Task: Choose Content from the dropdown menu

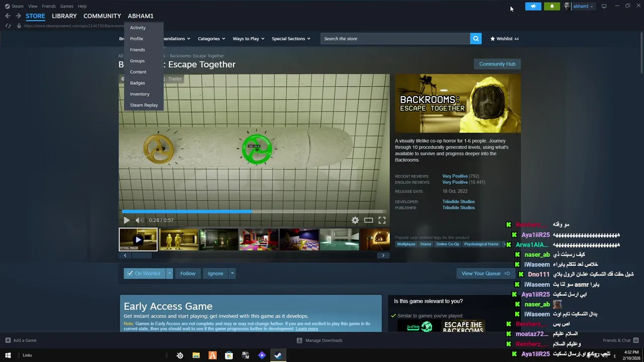Action: tap(138, 72)
